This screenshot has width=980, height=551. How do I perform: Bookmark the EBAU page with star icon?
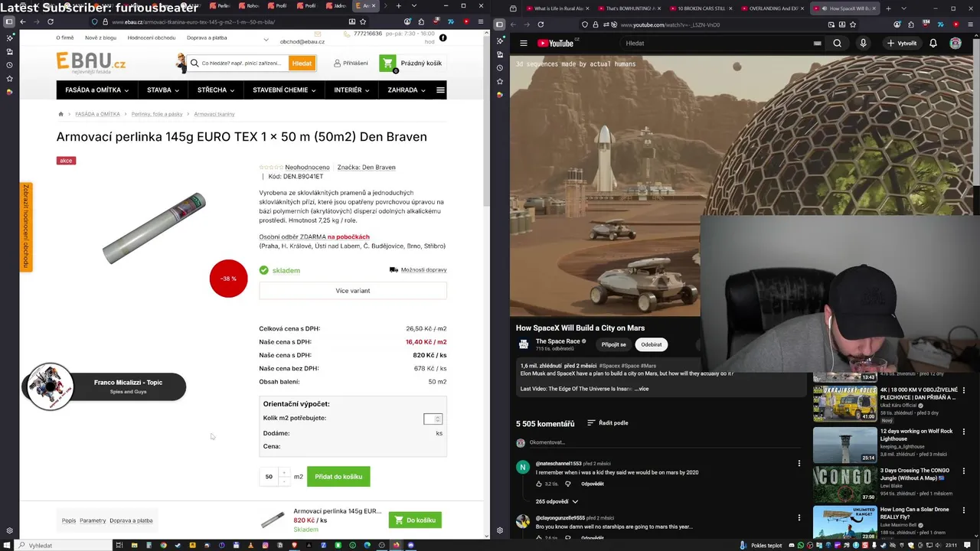click(x=364, y=21)
